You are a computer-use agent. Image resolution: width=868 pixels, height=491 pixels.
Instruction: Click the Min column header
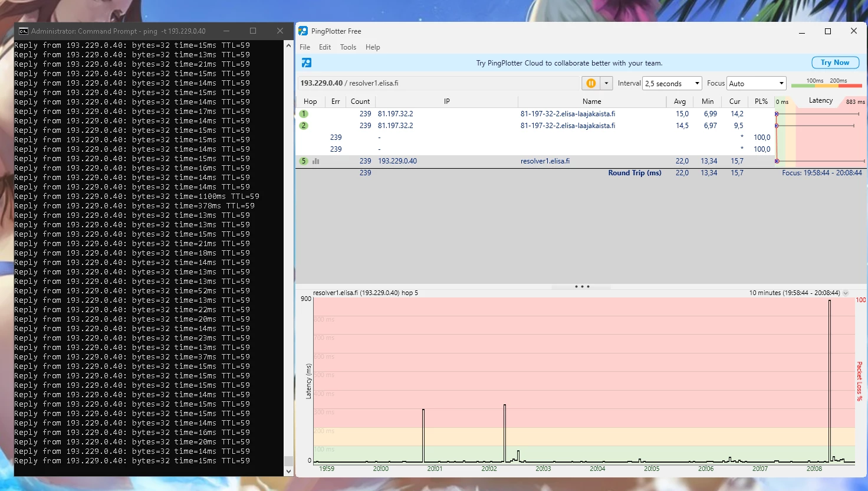coord(708,102)
